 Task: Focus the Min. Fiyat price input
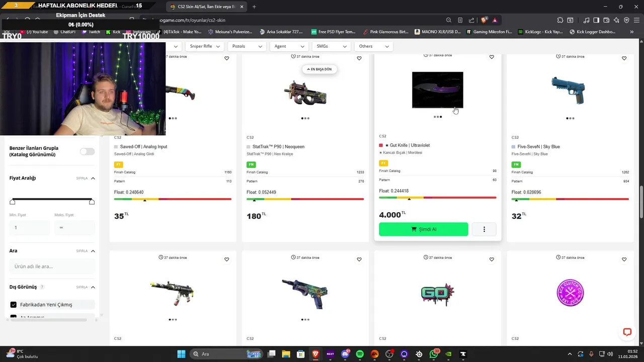30,227
